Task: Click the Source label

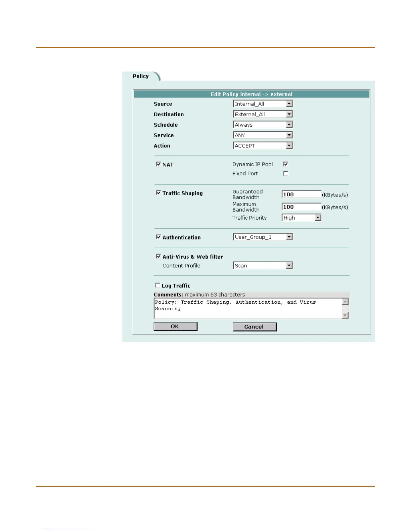Action: tap(163, 104)
